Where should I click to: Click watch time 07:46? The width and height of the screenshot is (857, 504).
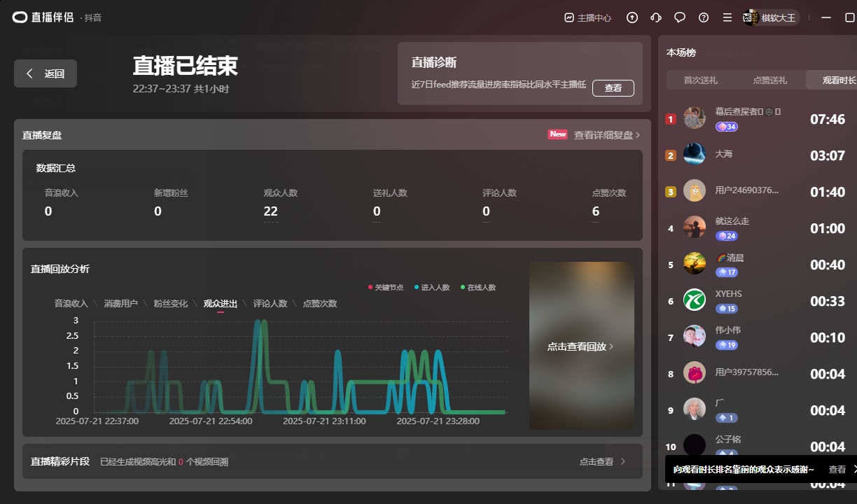tap(828, 119)
